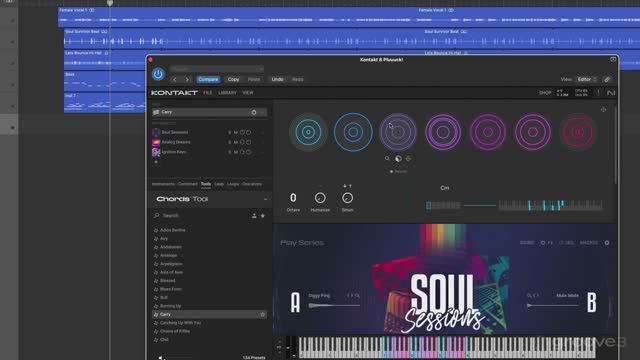Image resolution: width=640 pixels, height=360 pixels.
Task: Mute the Soul Sessions instrument
Action: tap(236, 132)
